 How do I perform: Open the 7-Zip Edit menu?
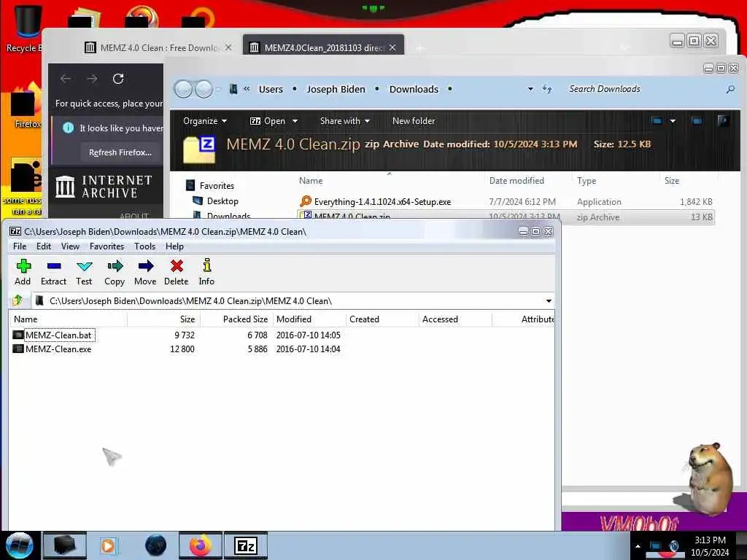click(44, 246)
